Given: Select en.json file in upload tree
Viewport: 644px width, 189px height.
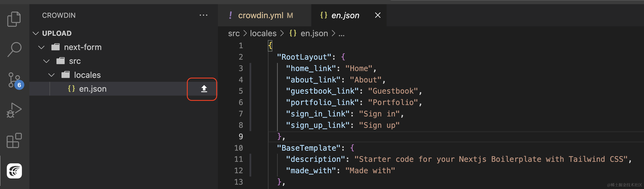Looking at the screenshot, I should click(93, 89).
